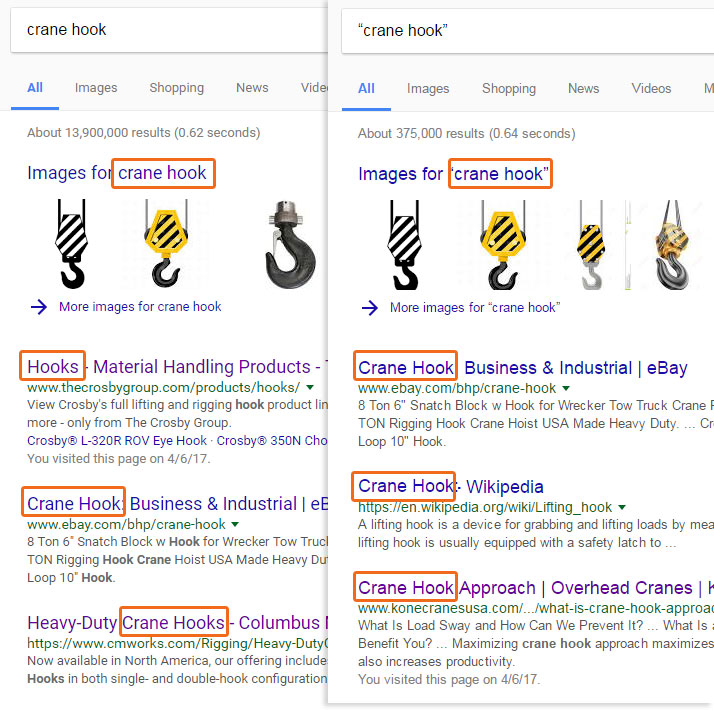
Task: Expand dropdown arrow next to right ebay.com URL
Action: click(566, 388)
